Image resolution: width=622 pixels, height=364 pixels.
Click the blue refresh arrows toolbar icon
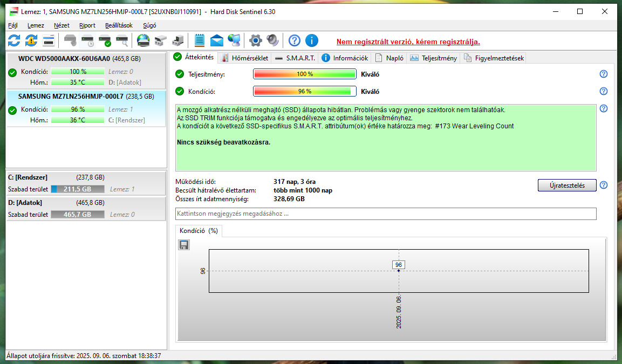click(14, 40)
